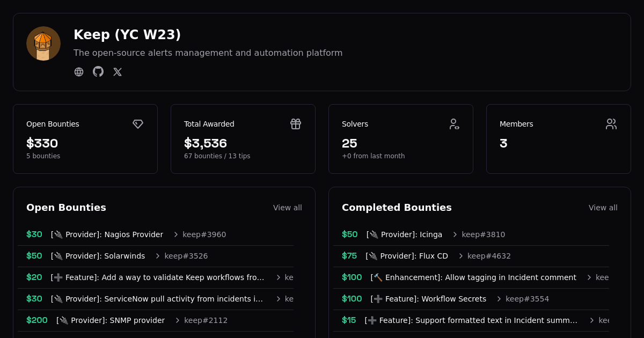View all open bounties
The image size is (644, 338).
coord(287,208)
